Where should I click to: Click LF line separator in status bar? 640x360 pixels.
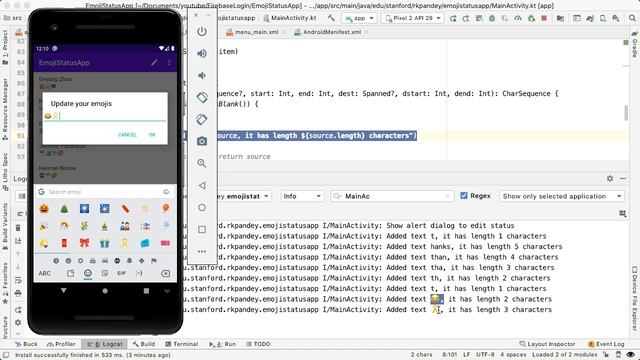467,355
